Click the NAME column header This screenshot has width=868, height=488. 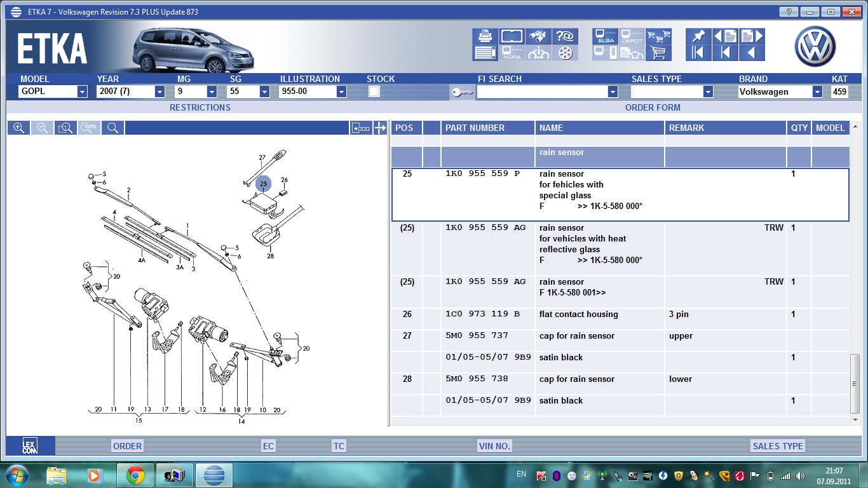coord(599,128)
